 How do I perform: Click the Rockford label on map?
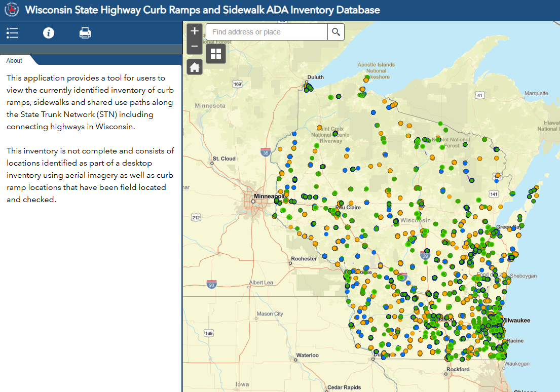tap(458, 369)
